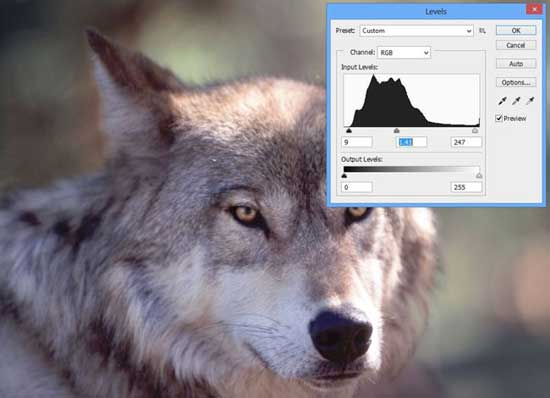Close the Levels dialog
Viewport: 550px width, 398px height.
534,9
